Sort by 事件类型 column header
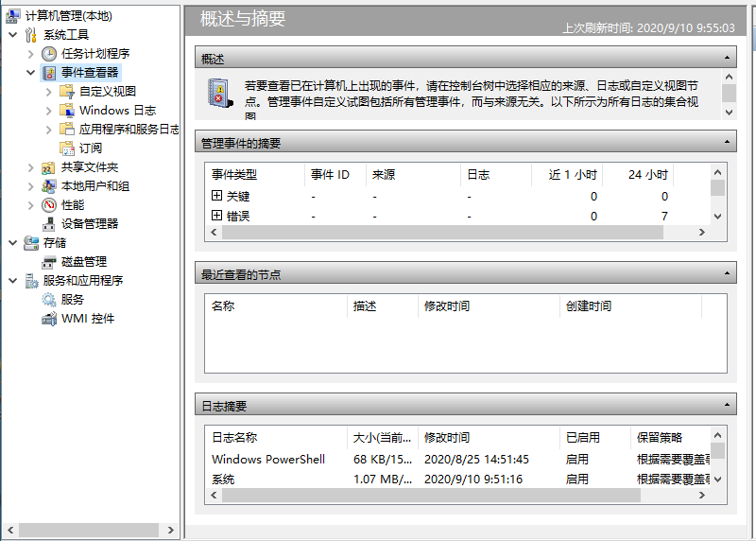 click(255, 175)
